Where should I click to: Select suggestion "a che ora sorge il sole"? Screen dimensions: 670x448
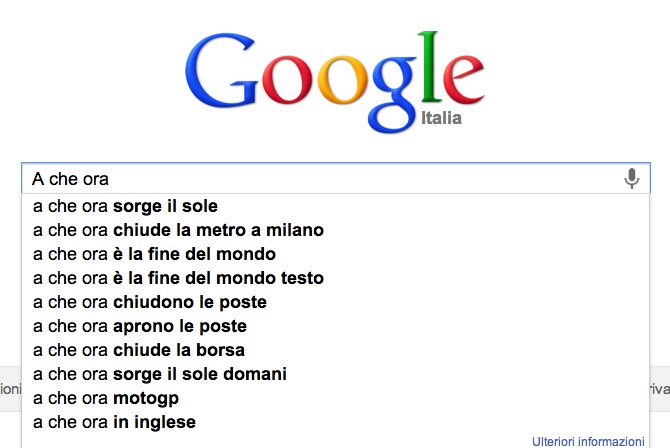[x=125, y=206]
